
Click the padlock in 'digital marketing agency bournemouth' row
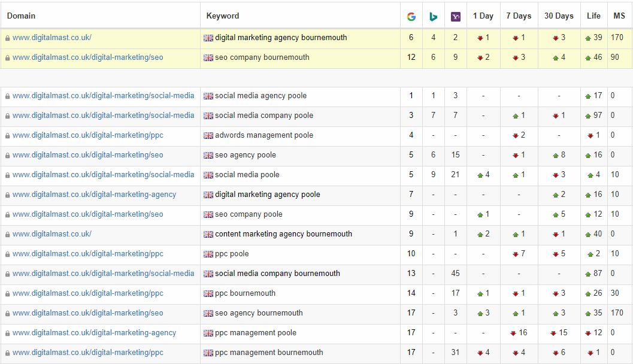[8, 38]
